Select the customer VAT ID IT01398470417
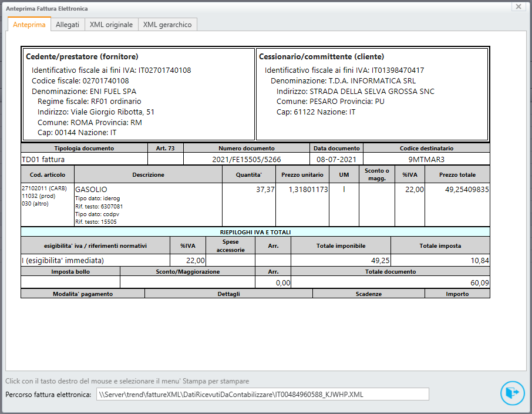 tap(398, 70)
